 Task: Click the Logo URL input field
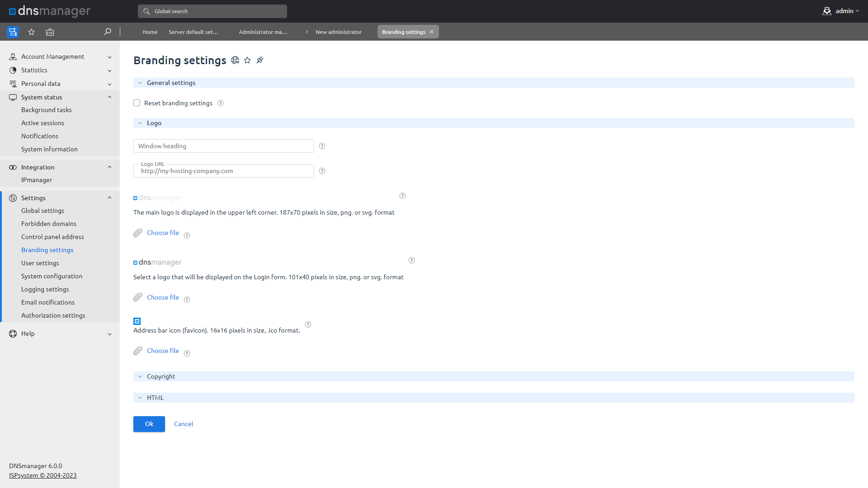click(x=224, y=171)
